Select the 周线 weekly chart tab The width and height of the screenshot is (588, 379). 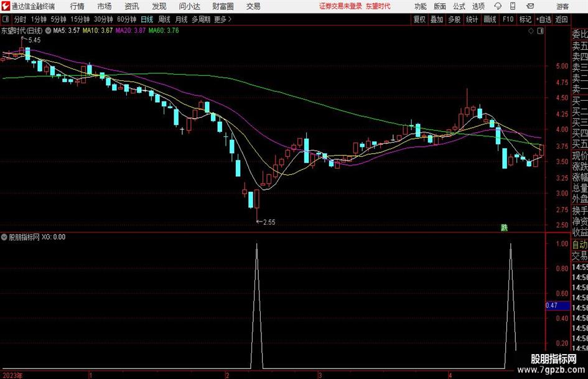coord(164,19)
